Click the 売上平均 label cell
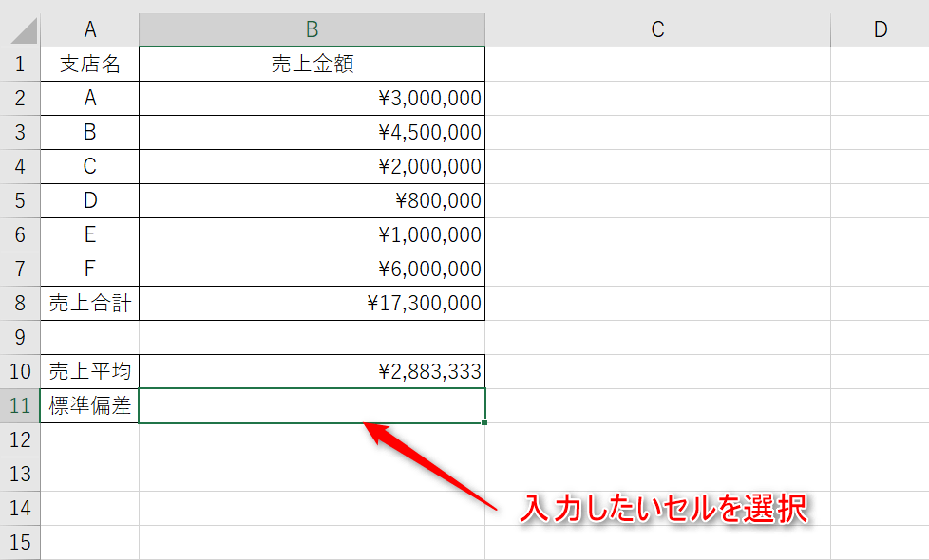The image size is (929, 560). (x=90, y=371)
